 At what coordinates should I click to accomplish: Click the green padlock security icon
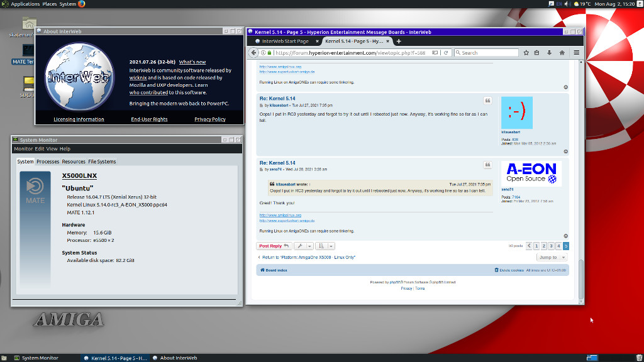click(x=269, y=53)
